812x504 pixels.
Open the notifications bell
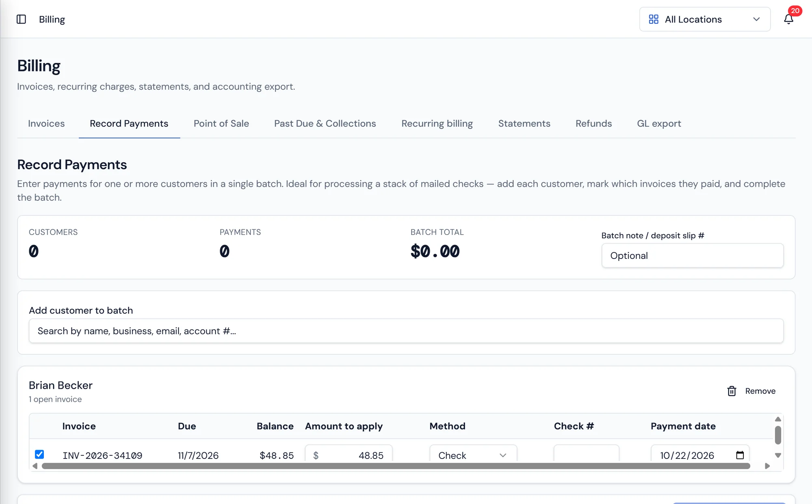[x=788, y=19]
